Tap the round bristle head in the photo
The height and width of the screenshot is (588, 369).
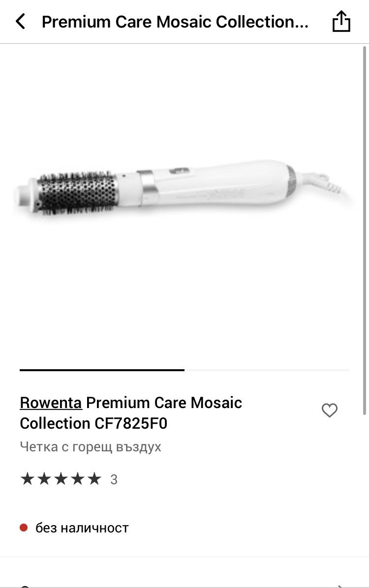pos(77,193)
